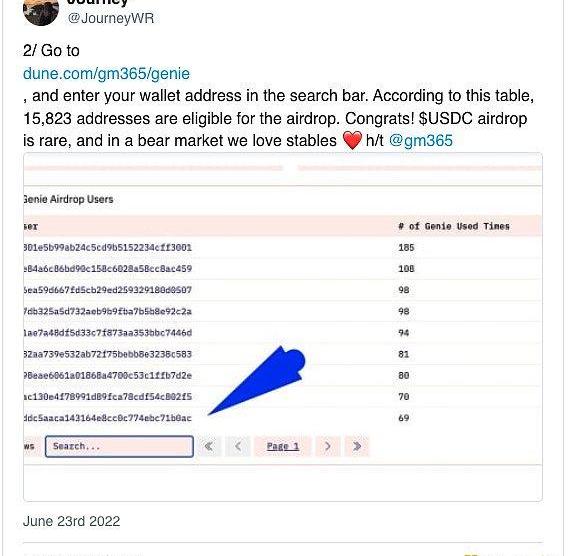Viewport: 568px width, 556px height.
Task: Go to previous page chevron icon
Action: (x=238, y=446)
